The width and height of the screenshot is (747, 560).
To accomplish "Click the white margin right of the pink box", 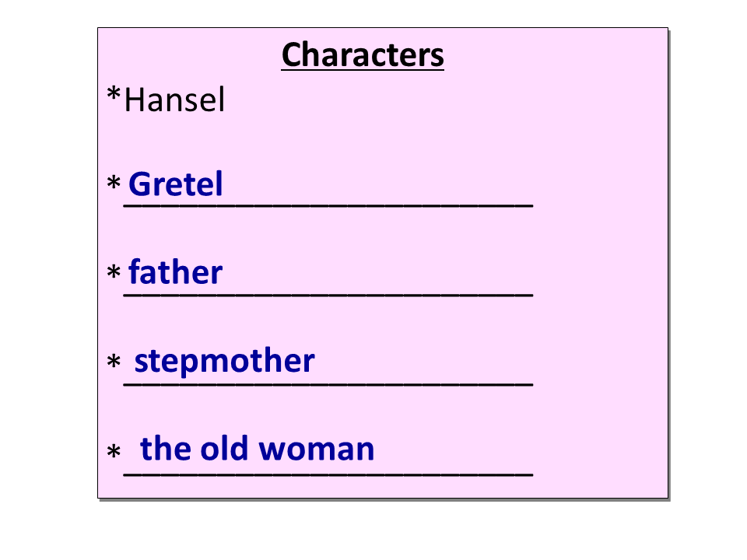I will tap(707, 264).
